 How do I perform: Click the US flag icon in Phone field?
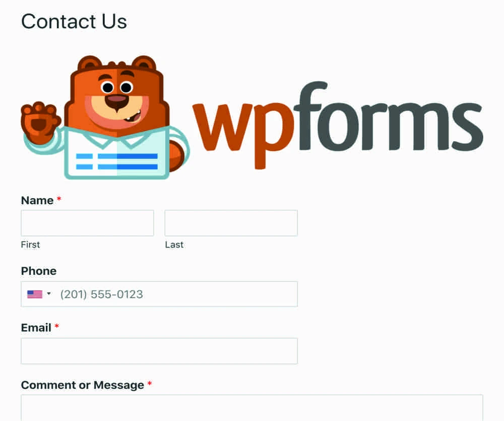(x=35, y=294)
